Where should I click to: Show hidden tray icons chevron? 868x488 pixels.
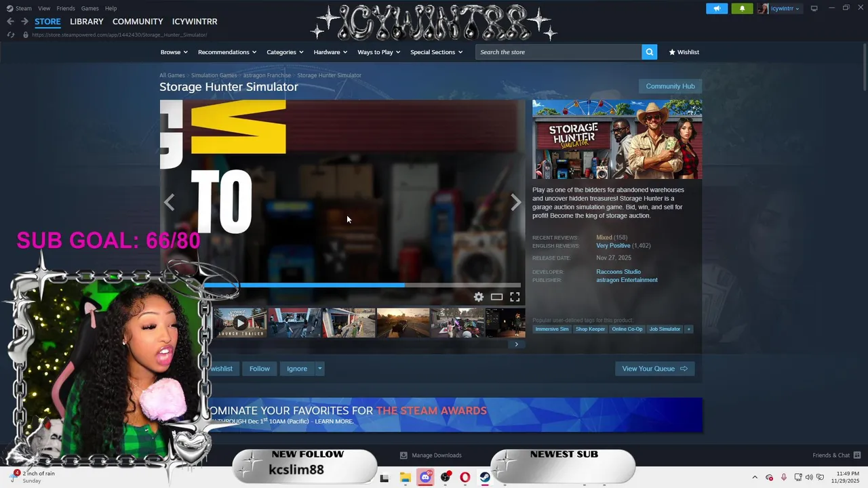(755, 477)
